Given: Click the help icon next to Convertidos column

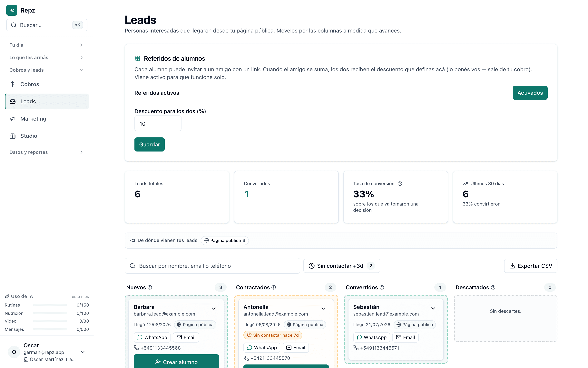Looking at the screenshot, I should tap(382, 287).
